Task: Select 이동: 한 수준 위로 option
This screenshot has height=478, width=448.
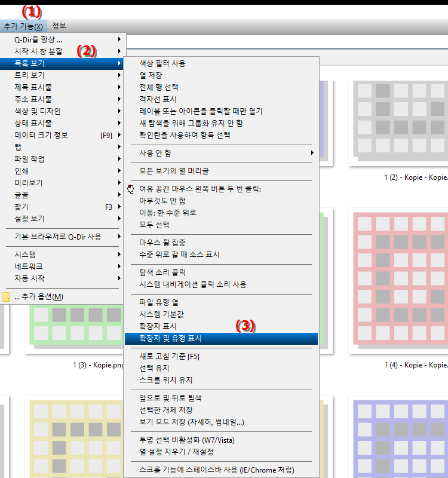Action: click(221, 213)
